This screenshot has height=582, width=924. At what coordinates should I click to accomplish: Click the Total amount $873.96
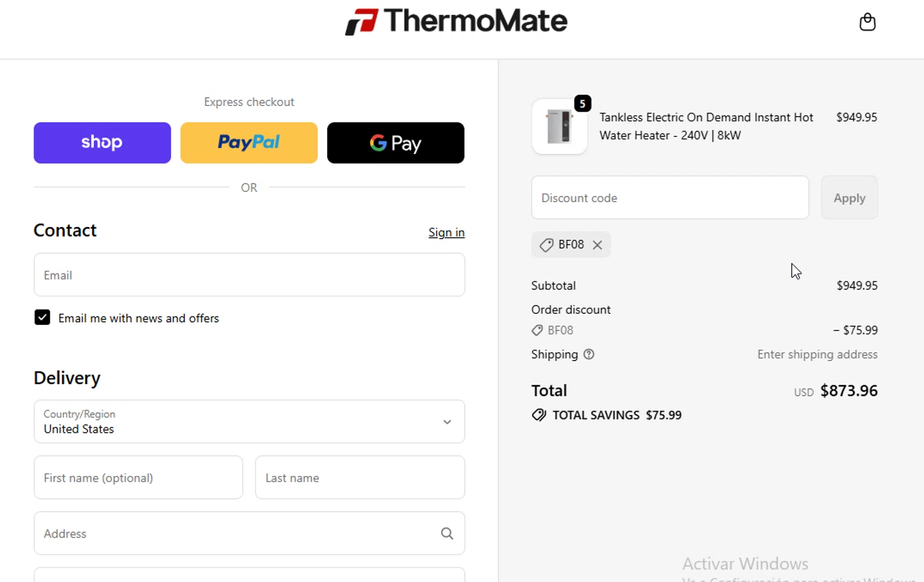coord(849,391)
